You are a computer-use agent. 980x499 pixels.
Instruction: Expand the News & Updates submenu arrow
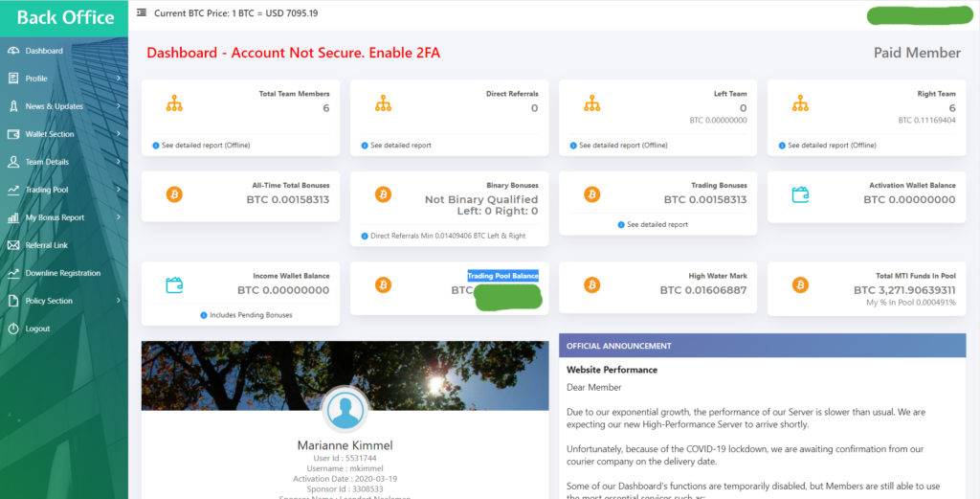click(x=118, y=106)
